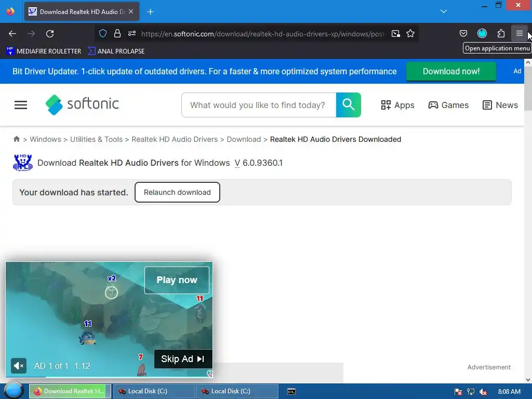Screen dimensions: 532x399
Task: Unmute the video ad
Action: click(x=18, y=366)
